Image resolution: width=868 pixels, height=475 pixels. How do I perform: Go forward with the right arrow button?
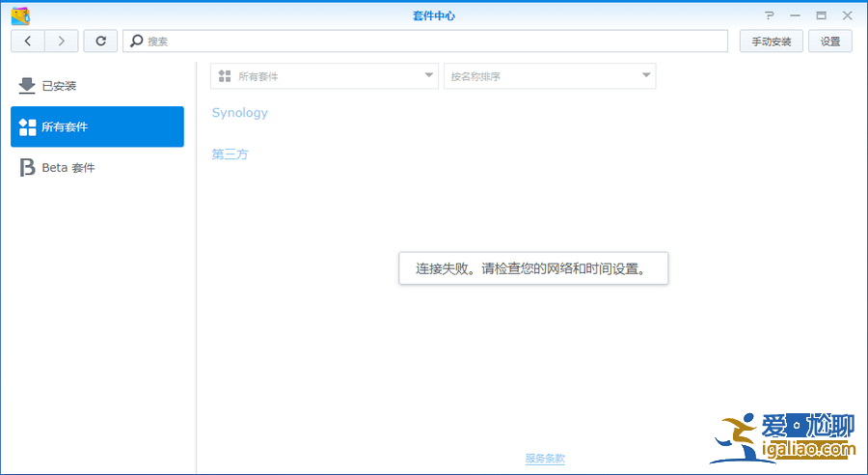[x=62, y=41]
